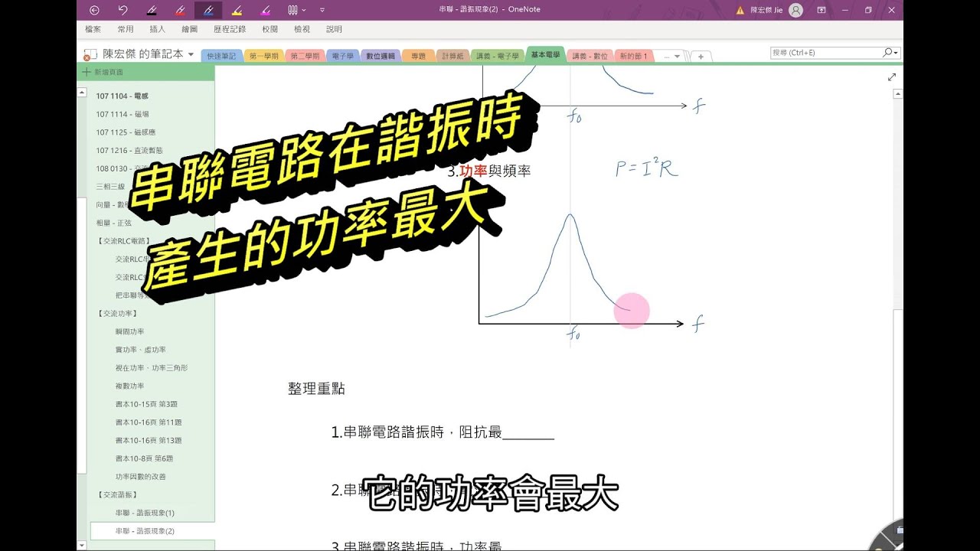Viewport: 980px width, 551px height.
Task: Open the pens gallery icon
Action: 292,10
